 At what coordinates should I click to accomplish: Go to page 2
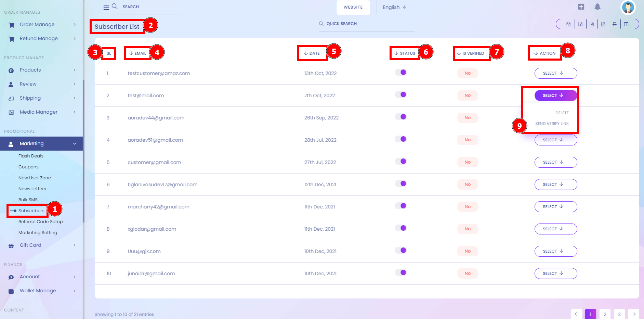click(x=605, y=314)
